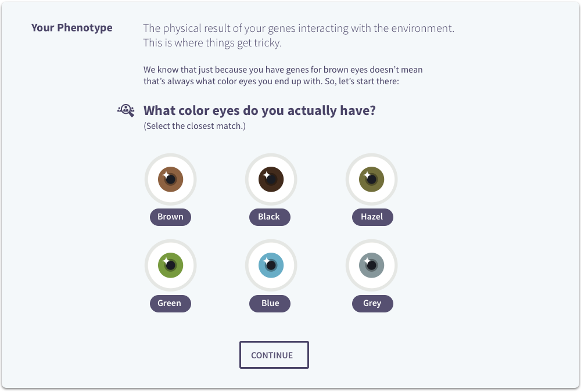Select the green eye illustration
This screenshot has height=392, width=581.
[x=170, y=265]
